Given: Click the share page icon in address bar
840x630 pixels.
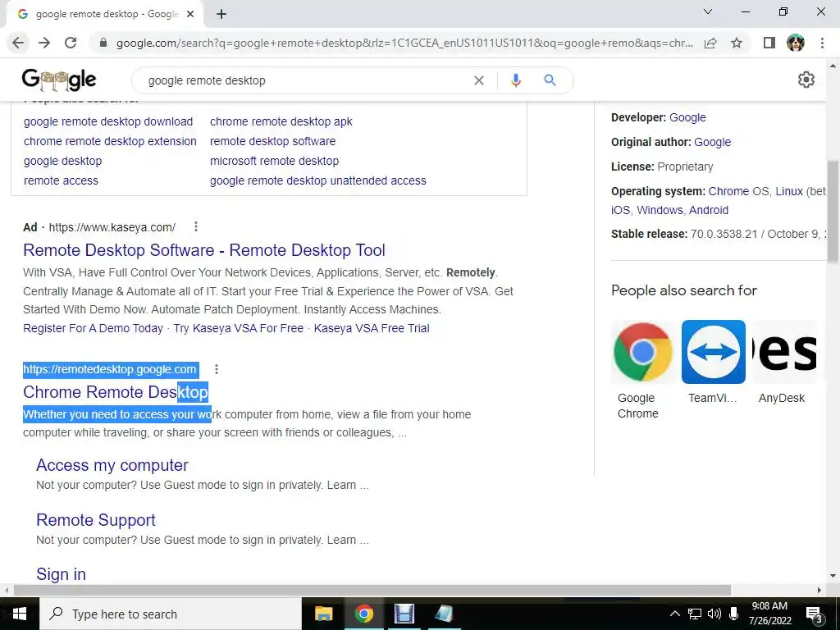Looking at the screenshot, I should pos(710,43).
